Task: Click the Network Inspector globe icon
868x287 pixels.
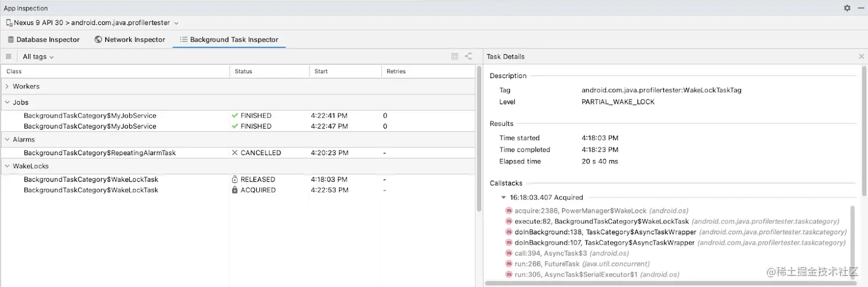Action: pos(98,40)
